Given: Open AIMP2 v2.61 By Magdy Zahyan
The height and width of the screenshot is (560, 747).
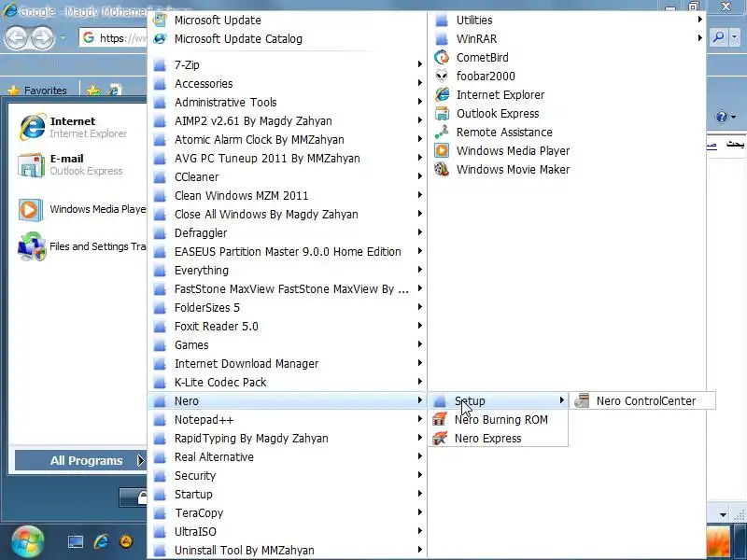Looking at the screenshot, I should [288, 121].
